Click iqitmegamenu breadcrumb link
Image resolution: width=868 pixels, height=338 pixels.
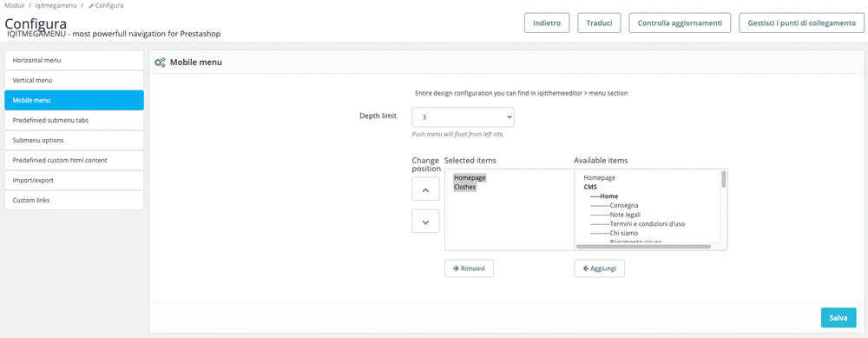[55, 5]
